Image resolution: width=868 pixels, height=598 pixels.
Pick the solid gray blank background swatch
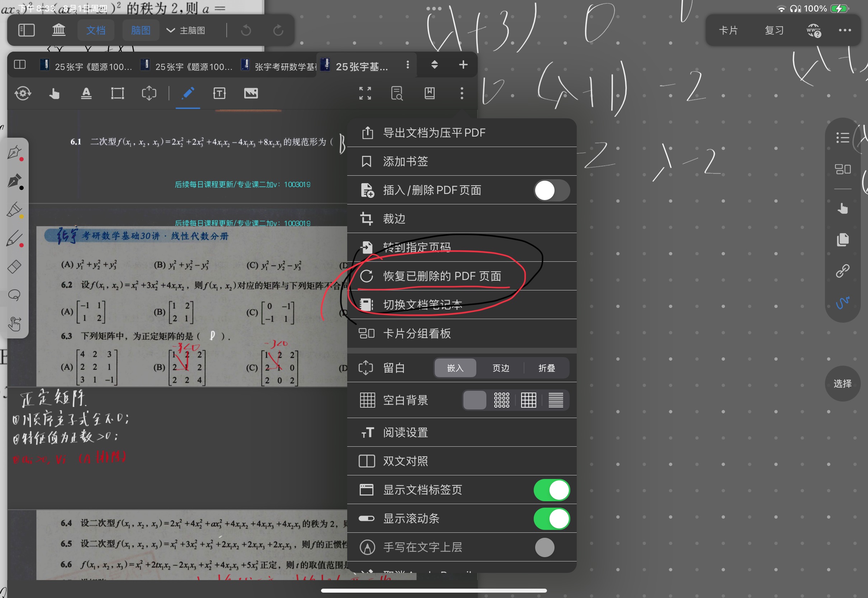click(x=475, y=400)
